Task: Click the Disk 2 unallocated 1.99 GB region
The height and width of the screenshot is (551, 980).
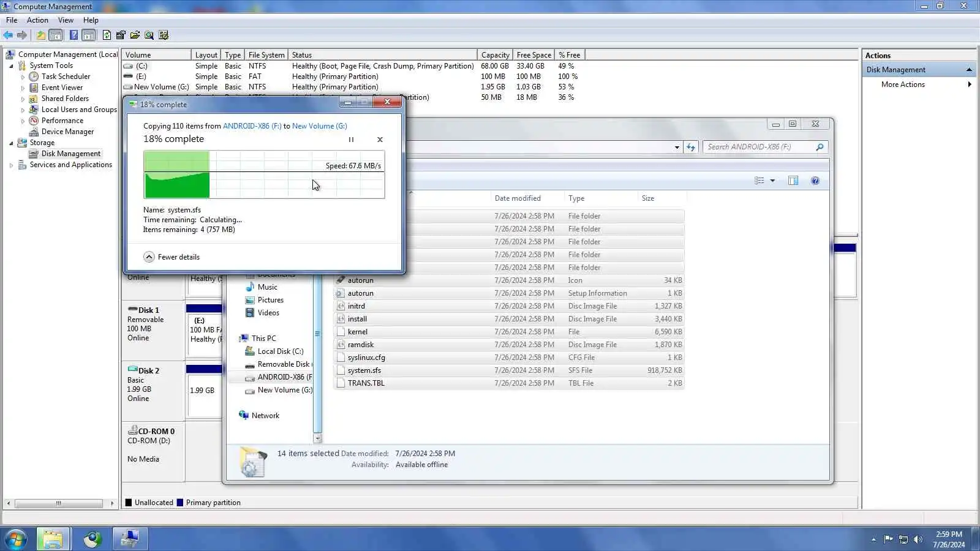Action: (204, 395)
